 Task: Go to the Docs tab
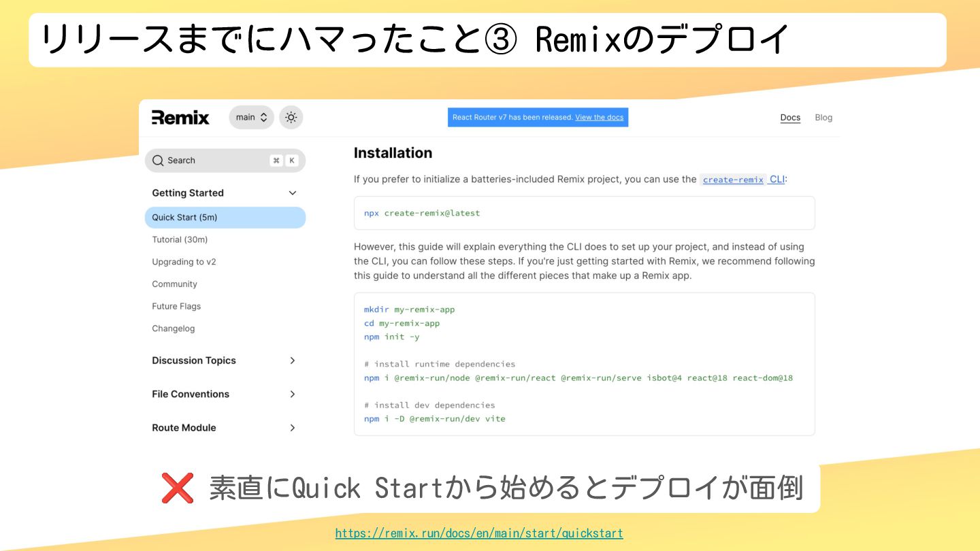pos(790,118)
